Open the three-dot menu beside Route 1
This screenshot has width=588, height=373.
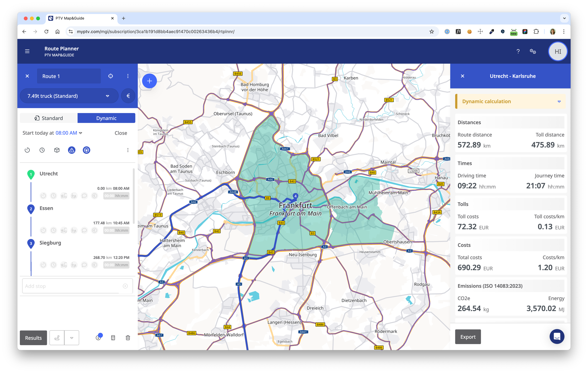point(128,76)
